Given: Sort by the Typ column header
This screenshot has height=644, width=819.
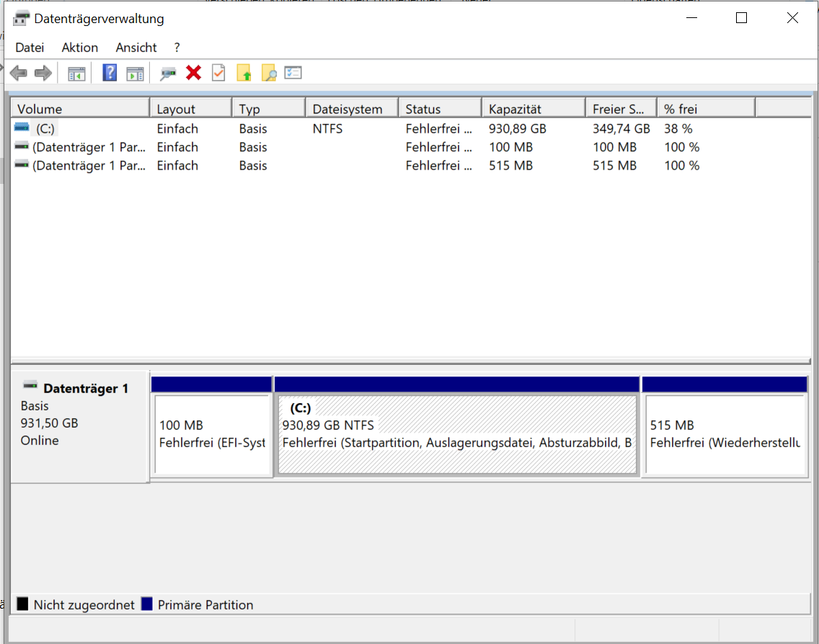Looking at the screenshot, I should 269,109.
